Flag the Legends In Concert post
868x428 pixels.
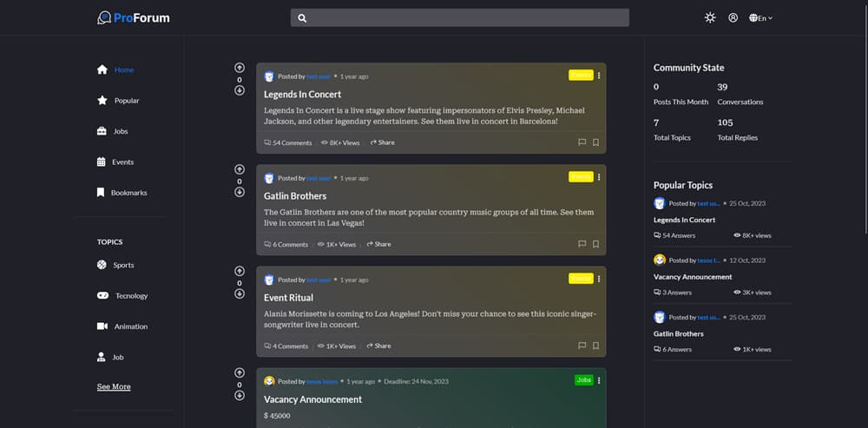[x=582, y=142]
